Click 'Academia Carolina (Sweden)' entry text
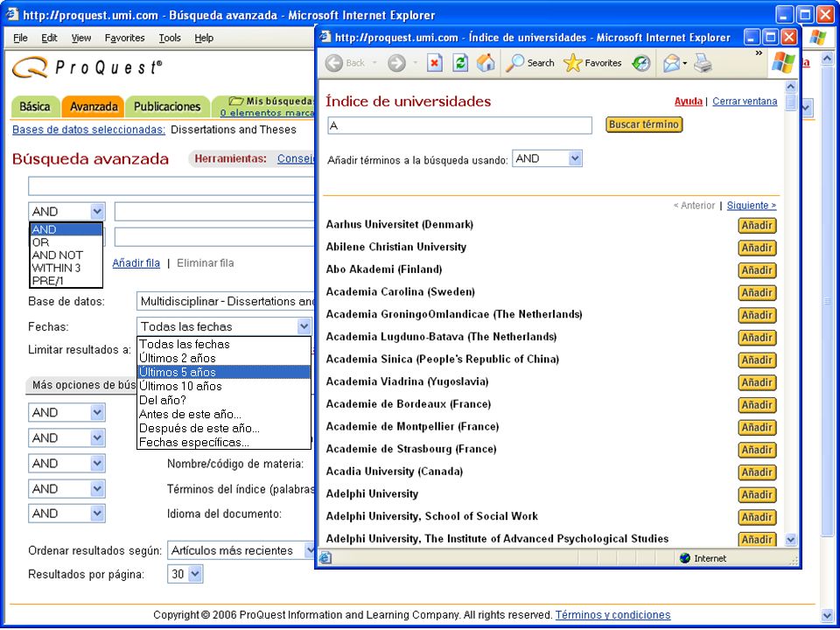The image size is (840, 630). pyautogui.click(x=400, y=292)
